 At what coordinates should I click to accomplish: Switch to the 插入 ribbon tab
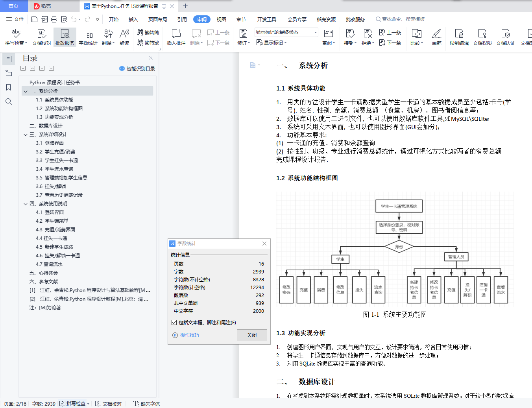133,19
